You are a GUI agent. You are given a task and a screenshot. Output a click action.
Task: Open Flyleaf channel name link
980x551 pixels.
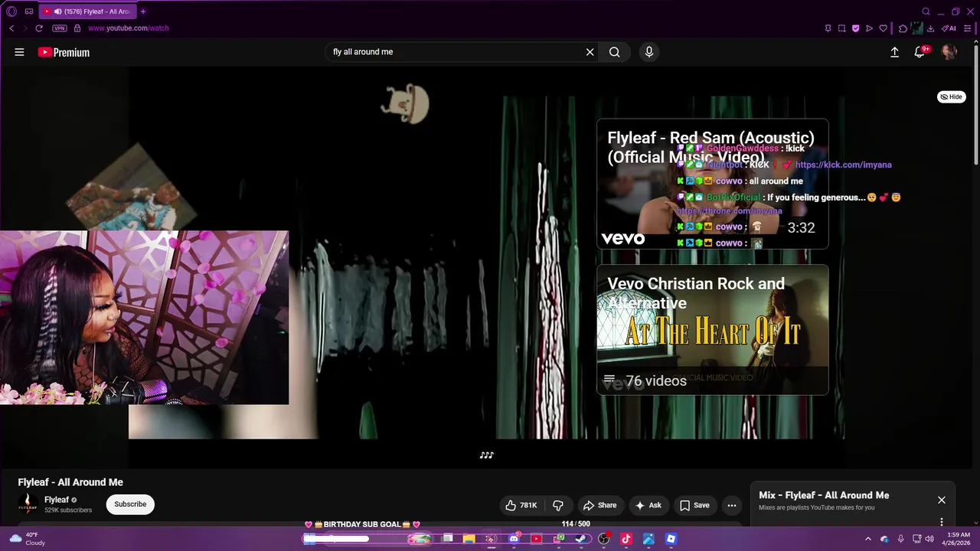pyautogui.click(x=57, y=500)
